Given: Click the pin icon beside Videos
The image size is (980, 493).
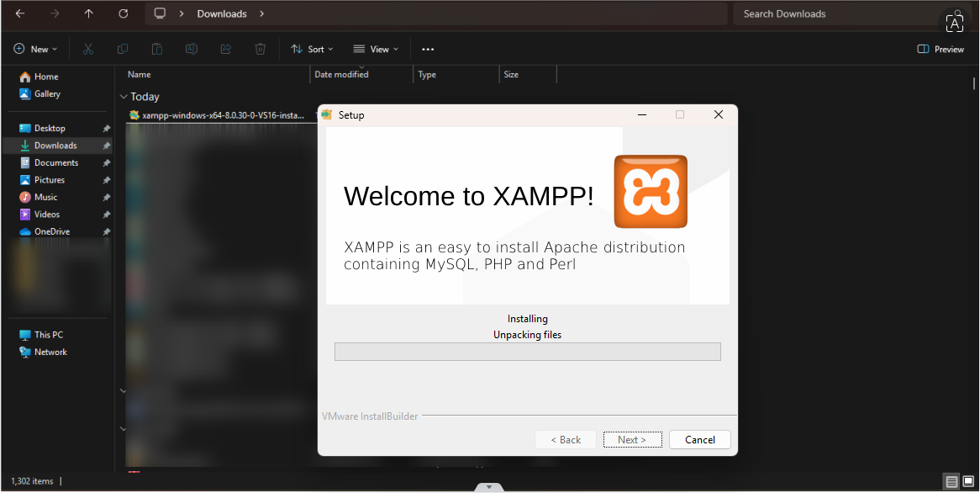Looking at the screenshot, I should 106,214.
